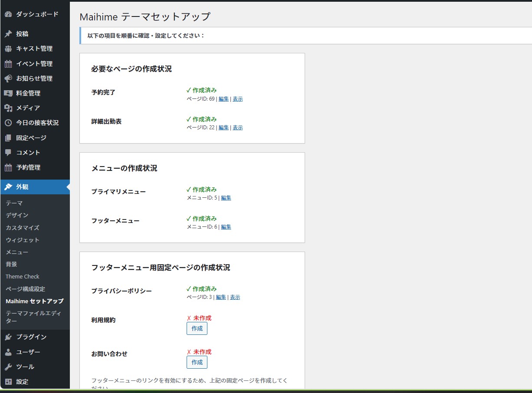Screen dimensions: 532x393
Task: Click 編集 link for 予約完了 page
Action: click(223, 99)
